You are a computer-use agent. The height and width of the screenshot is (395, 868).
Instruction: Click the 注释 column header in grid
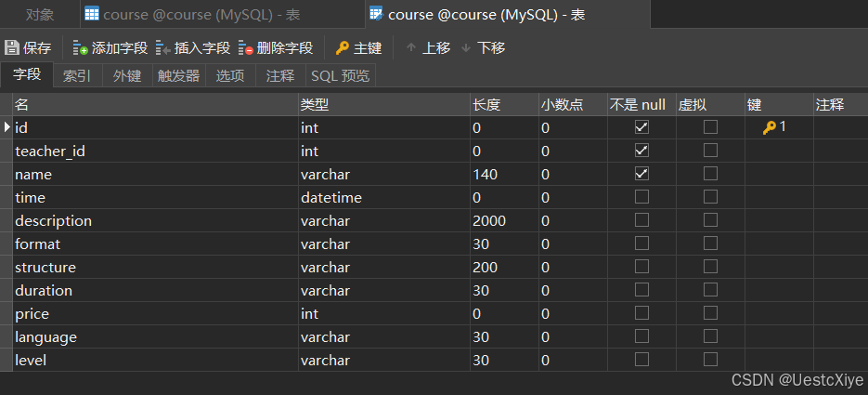coord(840,104)
